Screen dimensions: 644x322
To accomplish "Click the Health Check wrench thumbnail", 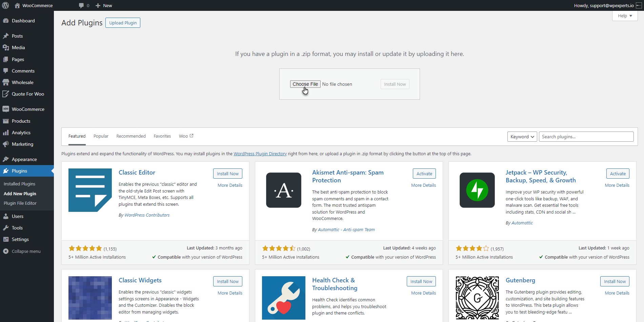I will (x=284, y=298).
